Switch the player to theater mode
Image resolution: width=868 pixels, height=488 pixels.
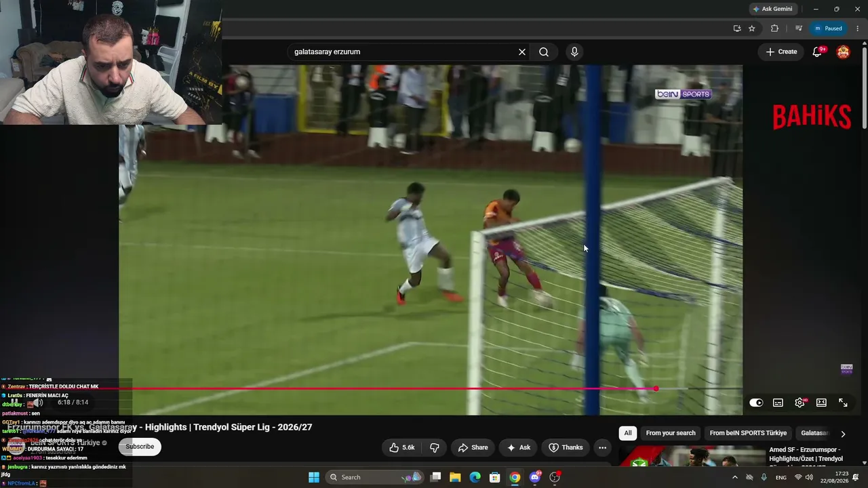coord(821,403)
